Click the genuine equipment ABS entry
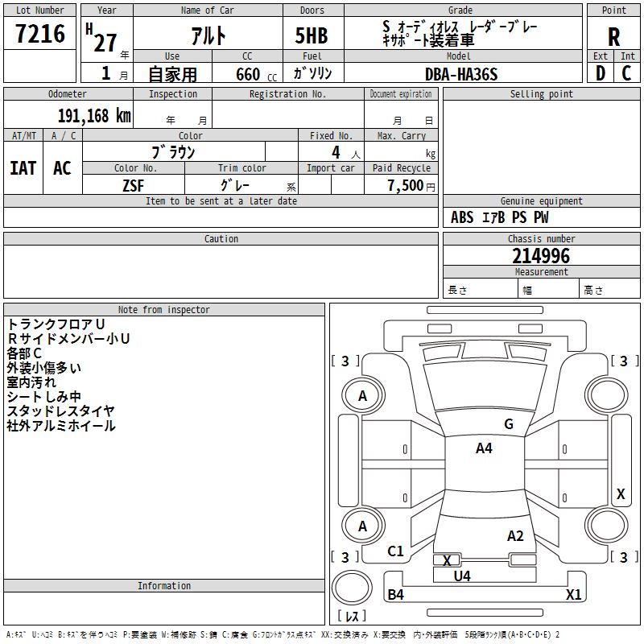This screenshot has height=644, width=644. click(462, 217)
